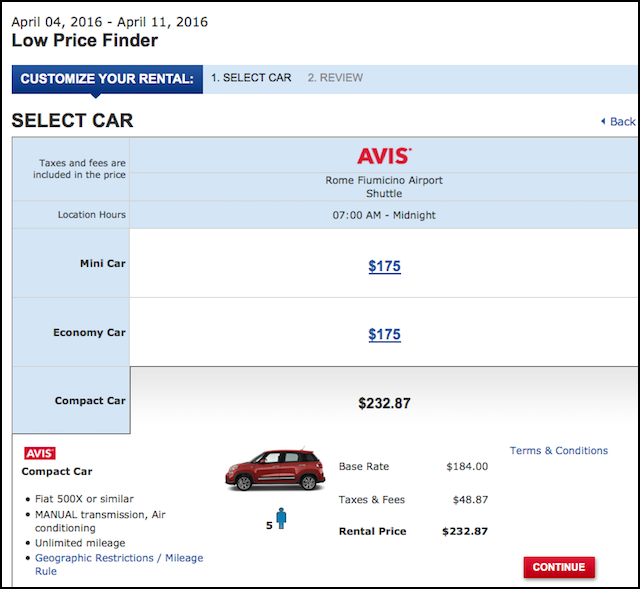The image size is (640, 589).
Task: Click the $232.87 Compact Car price
Action: coord(384,403)
